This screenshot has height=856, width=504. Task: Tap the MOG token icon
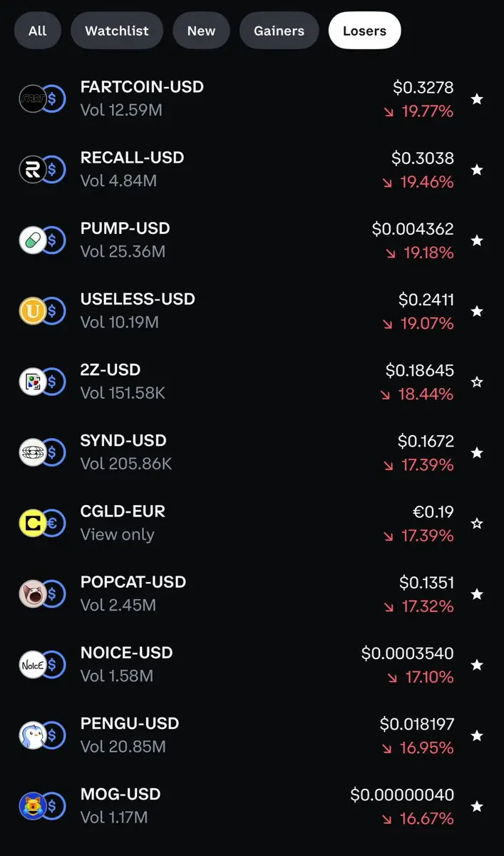33,806
